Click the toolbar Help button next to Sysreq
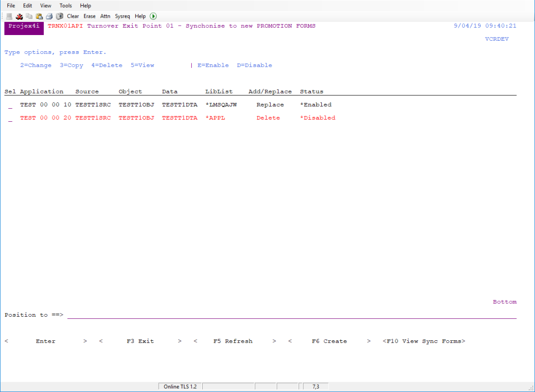The image size is (535, 392). pos(140,16)
